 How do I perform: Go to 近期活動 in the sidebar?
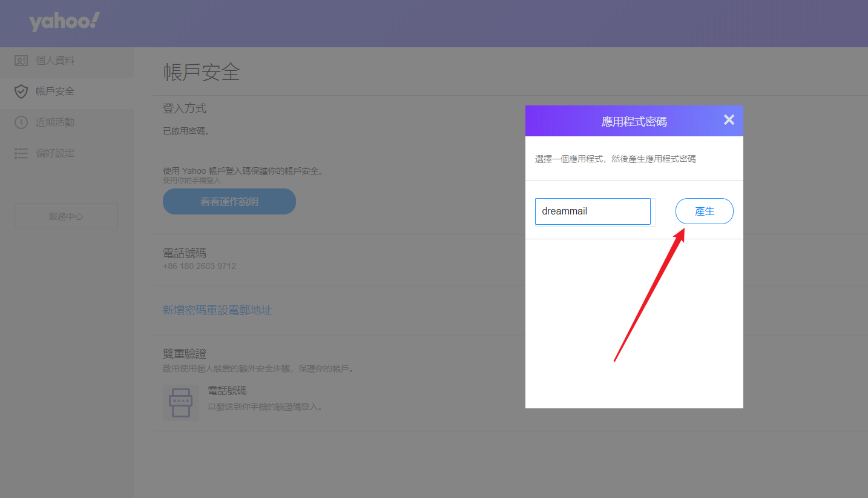click(x=67, y=122)
